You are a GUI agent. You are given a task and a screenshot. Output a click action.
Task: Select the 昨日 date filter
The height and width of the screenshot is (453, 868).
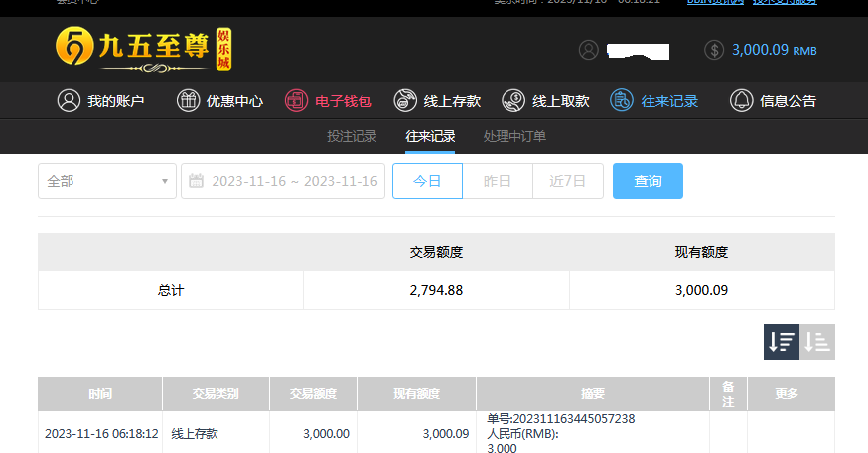498,181
